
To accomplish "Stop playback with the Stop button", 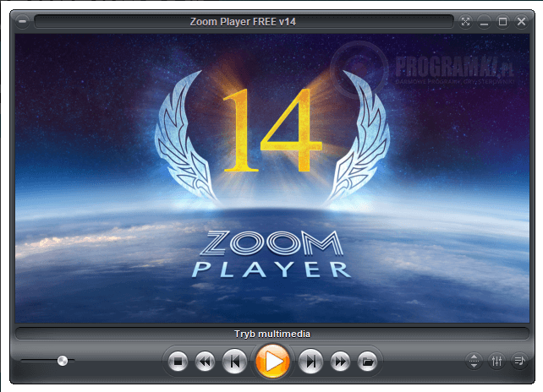I will click(178, 362).
